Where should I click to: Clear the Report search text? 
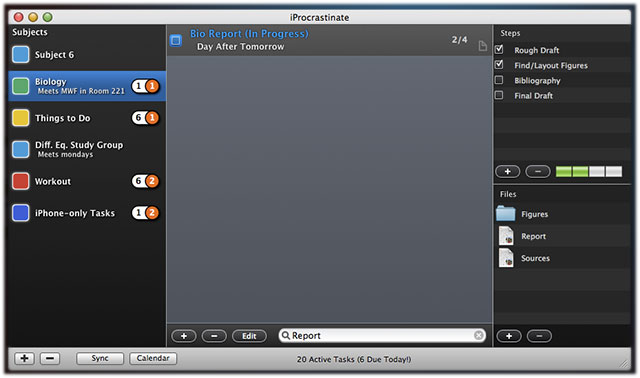pos(479,335)
